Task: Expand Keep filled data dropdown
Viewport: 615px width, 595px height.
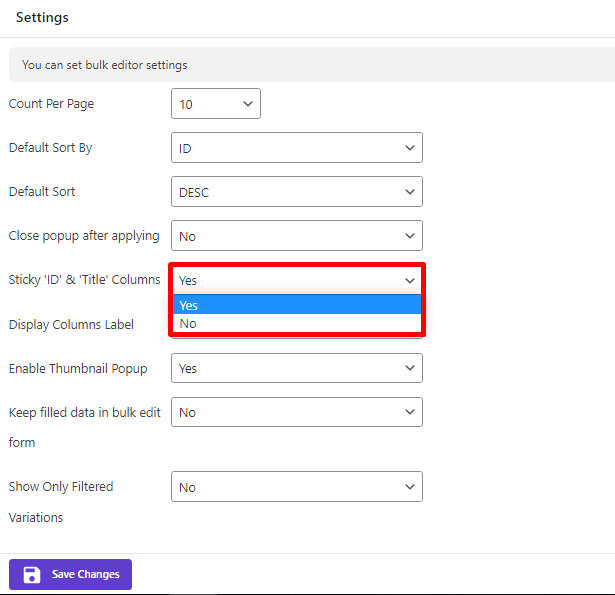Action: pyautogui.click(x=297, y=412)
